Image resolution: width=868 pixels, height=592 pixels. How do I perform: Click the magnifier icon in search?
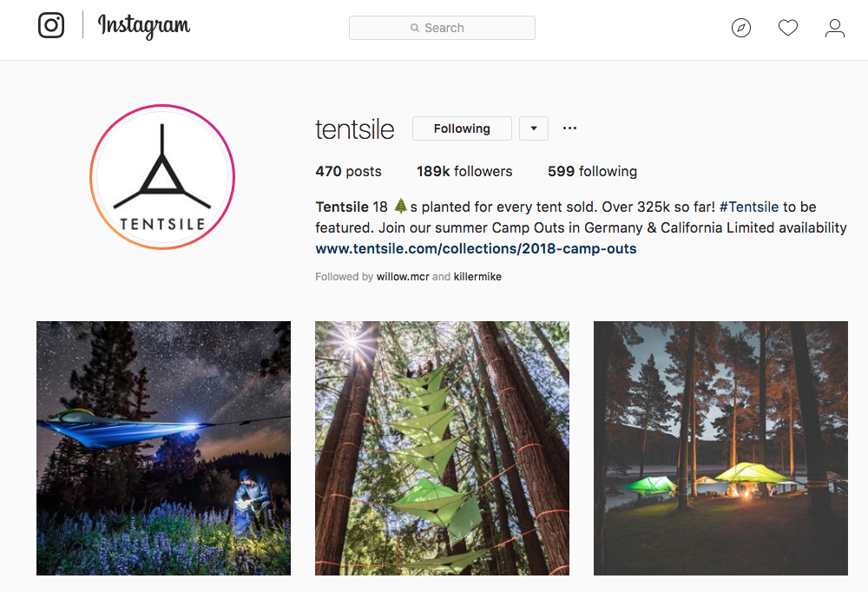pos(415,28)
